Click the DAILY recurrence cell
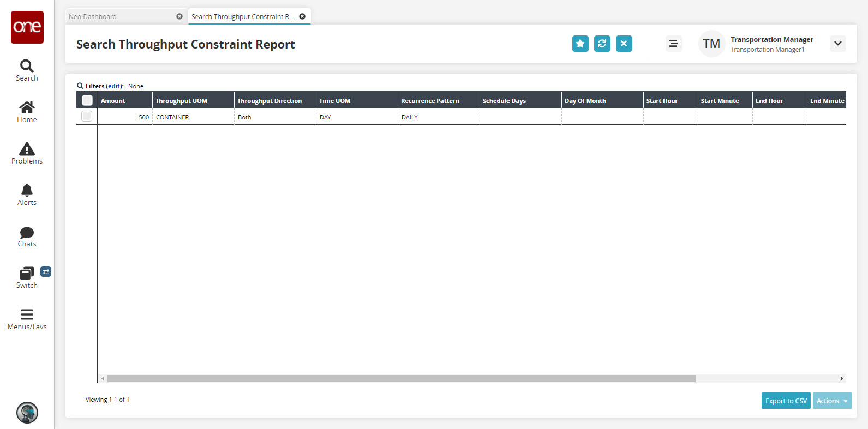Image resolution: width=868 pixels, height=429 pixels. [x=439, y=117]
